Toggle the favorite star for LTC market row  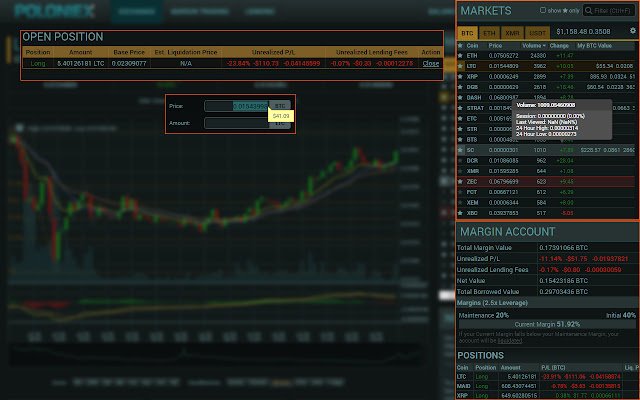(x=460, y=66)
